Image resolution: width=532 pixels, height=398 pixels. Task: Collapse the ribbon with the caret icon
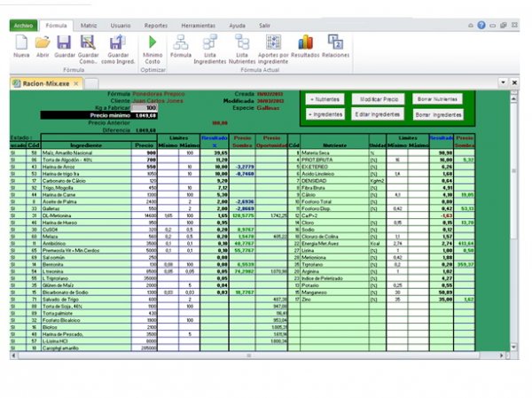point(471,26)
